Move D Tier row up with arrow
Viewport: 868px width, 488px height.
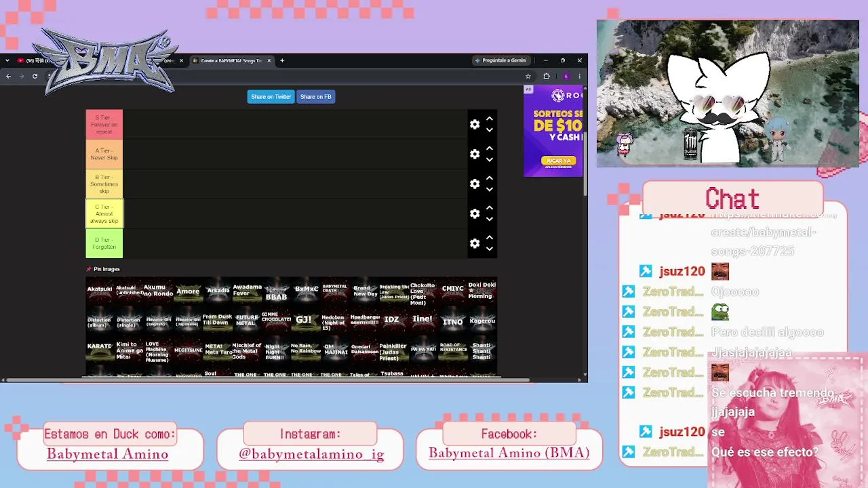coord(489,238)
